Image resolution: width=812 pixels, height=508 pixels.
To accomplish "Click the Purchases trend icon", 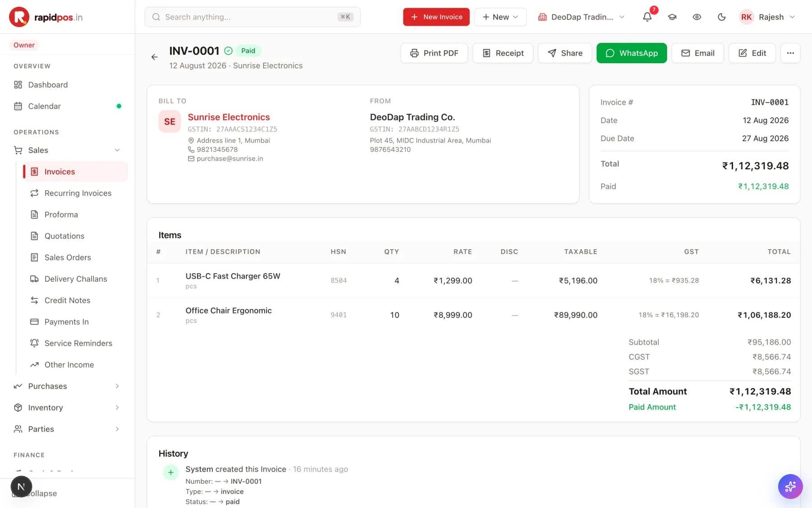I will coord(18,386).
